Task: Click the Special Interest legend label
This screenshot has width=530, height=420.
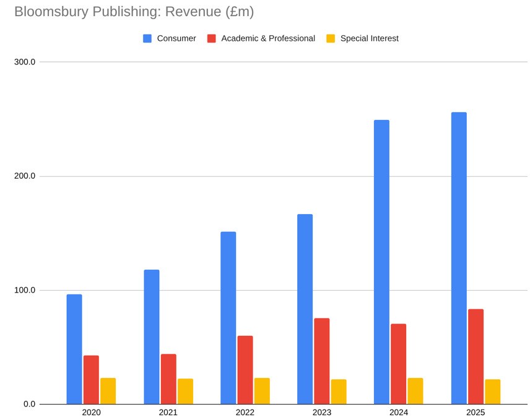Action: (370, 38)
